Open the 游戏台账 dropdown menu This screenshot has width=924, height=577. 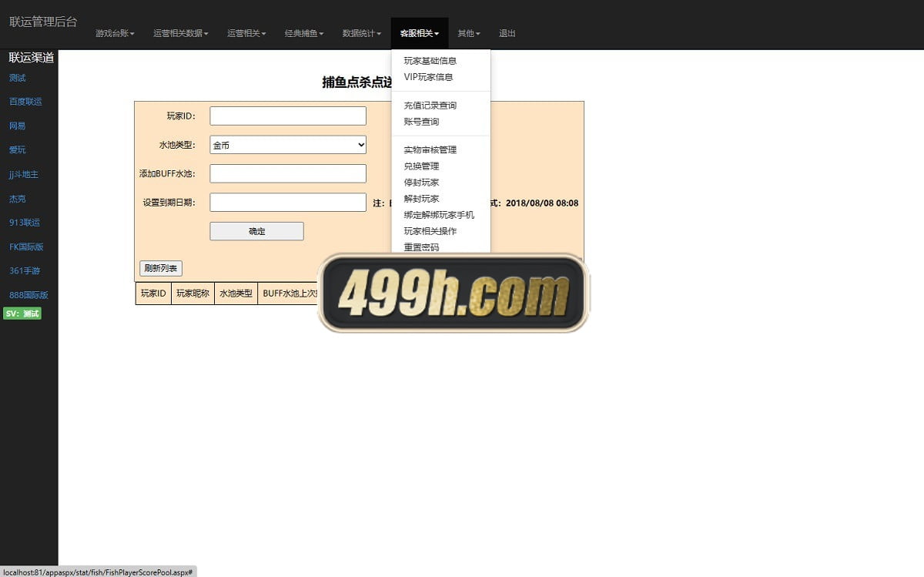coord(115,34)
